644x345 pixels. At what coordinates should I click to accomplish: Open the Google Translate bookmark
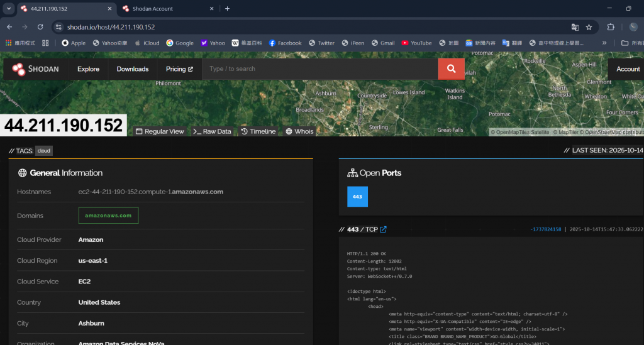(x=512, y=43)
